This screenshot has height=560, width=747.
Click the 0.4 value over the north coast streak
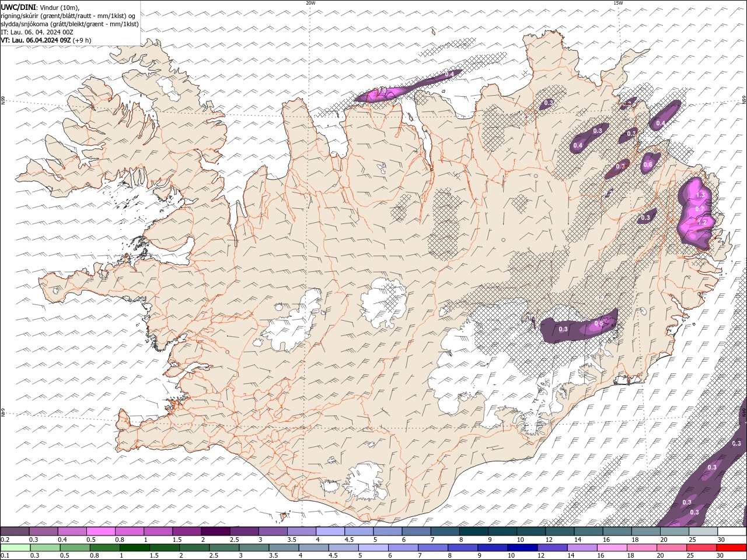(450, 75)
